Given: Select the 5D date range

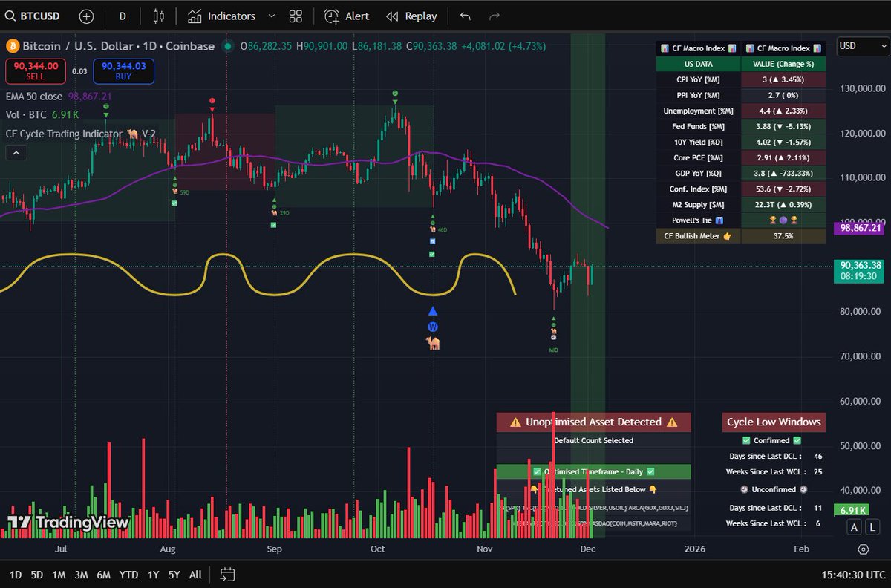Looking at the screenshot, I should point(37,575).
